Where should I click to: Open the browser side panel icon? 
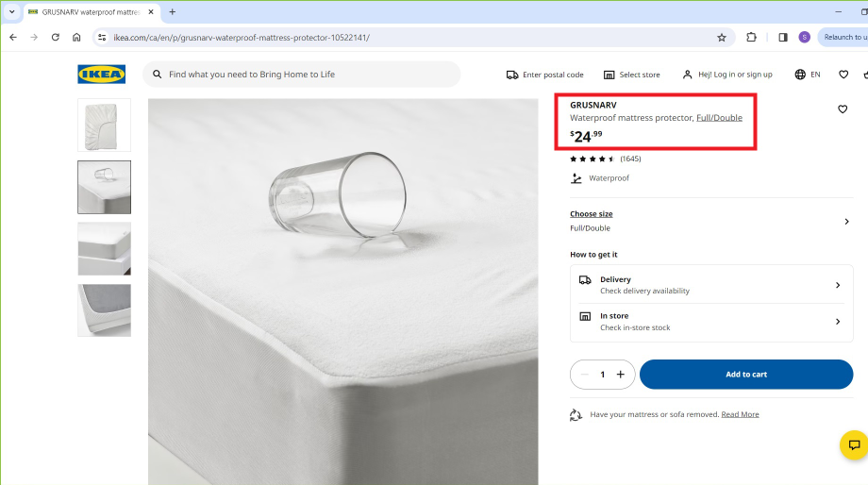(x=783, y=38)
